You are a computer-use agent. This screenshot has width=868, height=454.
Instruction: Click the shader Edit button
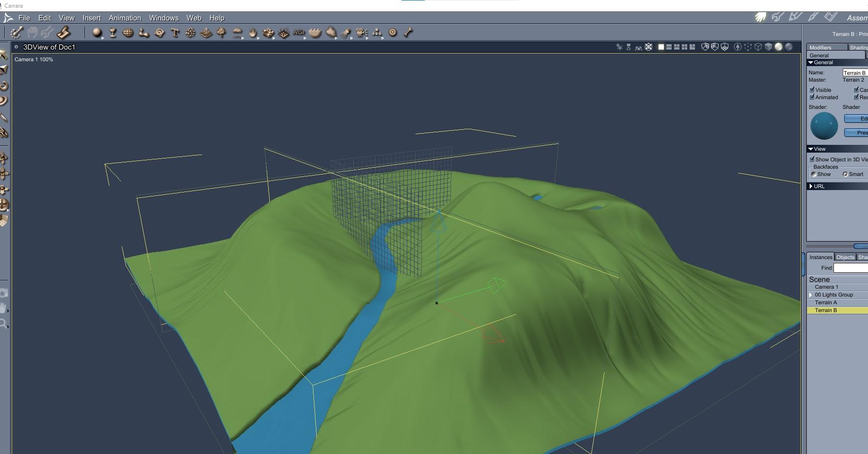click(x=856, y=119)
